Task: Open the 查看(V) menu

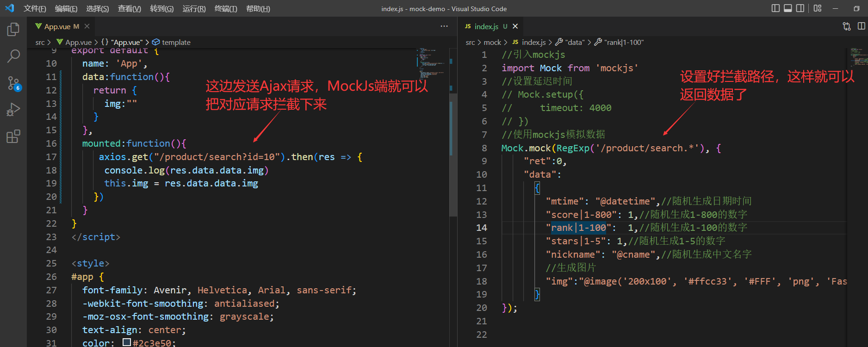Action: click(130, 9)
